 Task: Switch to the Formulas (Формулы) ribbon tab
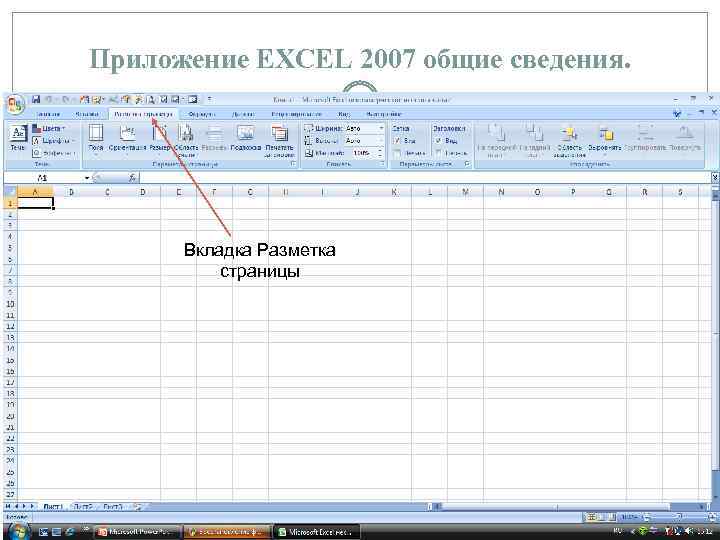tap(201, 114)
